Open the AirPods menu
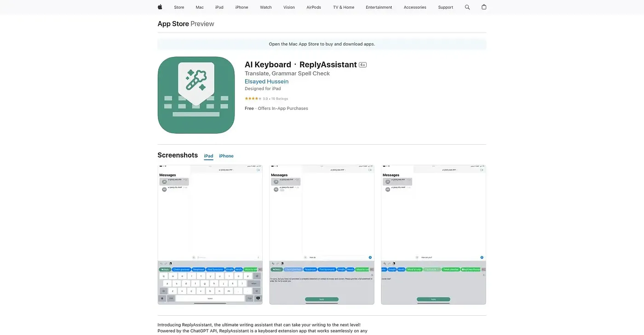Viewport: 644px width, 335px height. 314,7
